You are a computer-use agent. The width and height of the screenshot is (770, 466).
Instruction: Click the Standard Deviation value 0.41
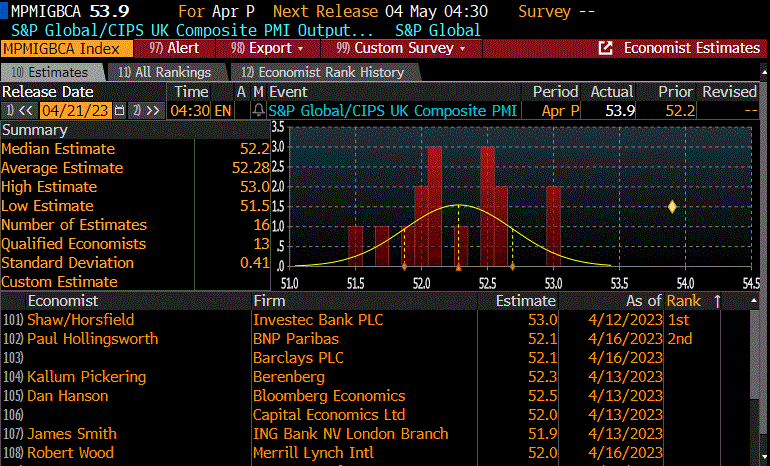click(x=254, y=263)
